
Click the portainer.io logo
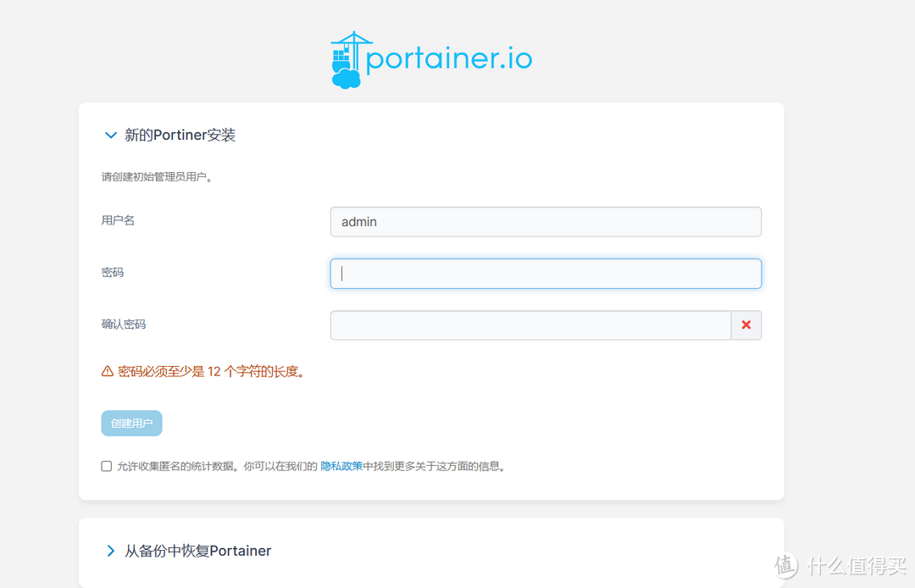point(431,59)
